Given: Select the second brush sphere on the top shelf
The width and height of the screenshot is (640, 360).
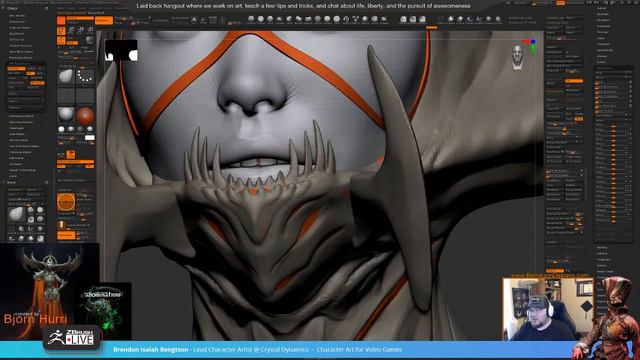Looking at the screenshot, I should [260, 19].
